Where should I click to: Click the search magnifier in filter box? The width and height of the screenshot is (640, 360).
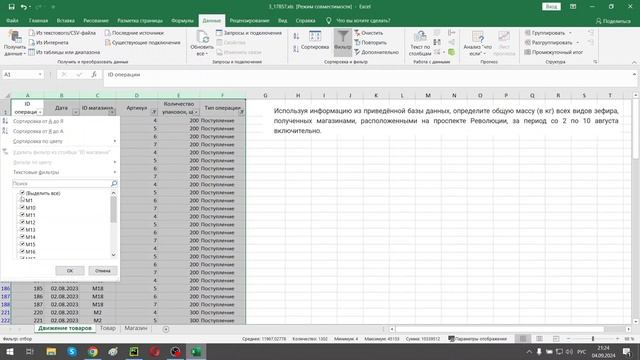pyautogui.click(x=114, y=184)
